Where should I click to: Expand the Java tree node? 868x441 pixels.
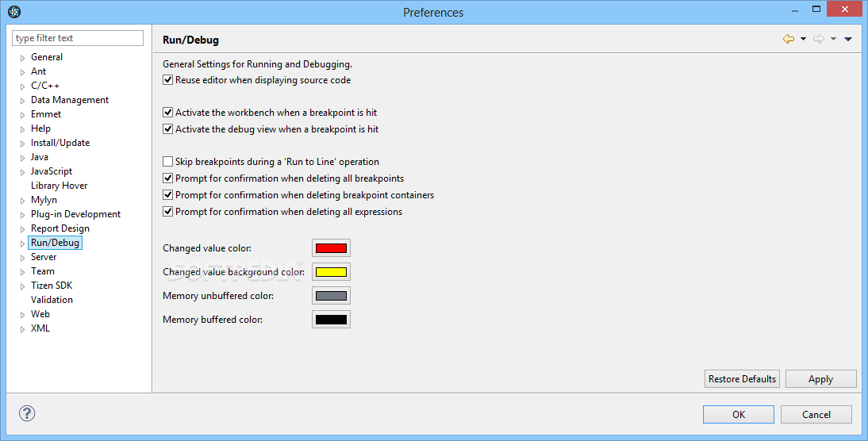23,158
